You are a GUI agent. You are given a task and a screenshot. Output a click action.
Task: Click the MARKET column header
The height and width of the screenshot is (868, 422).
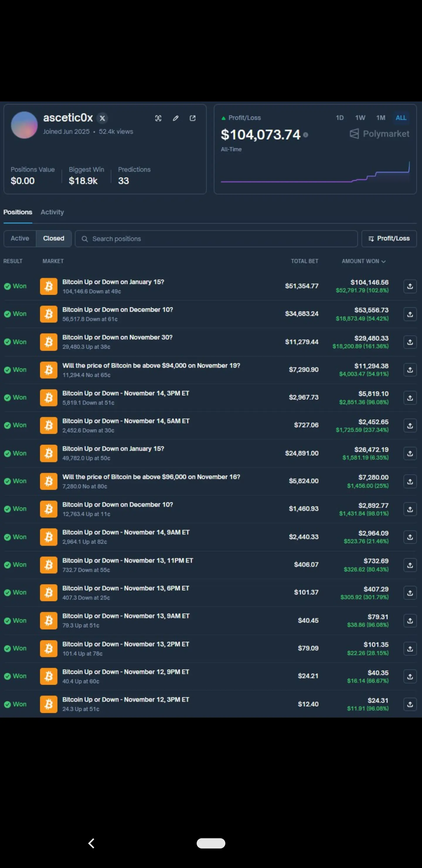53,261
